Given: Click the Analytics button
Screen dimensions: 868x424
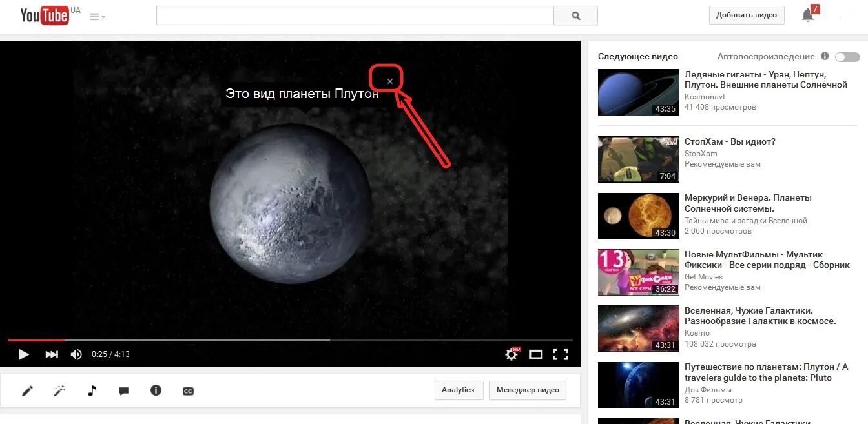Looking at the screenshot, I should pyautogui.click(x=459, y=390).
